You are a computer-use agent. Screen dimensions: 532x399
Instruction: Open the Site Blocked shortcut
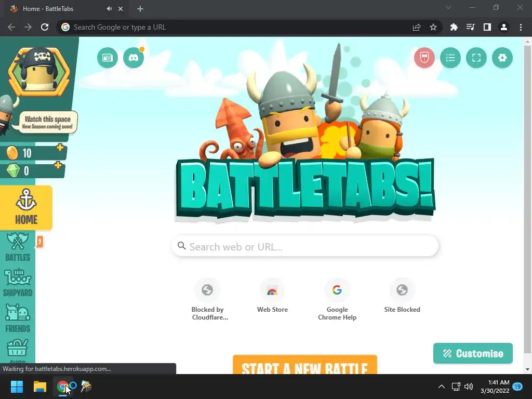402,296
